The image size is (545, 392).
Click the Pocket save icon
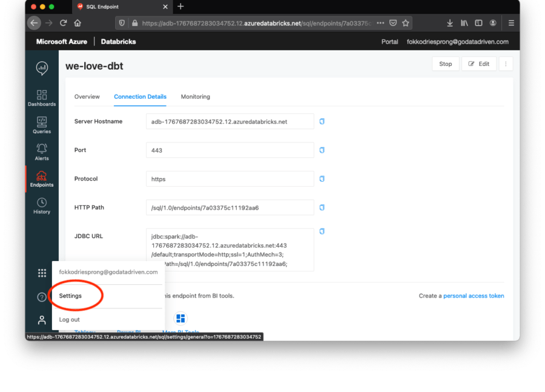[393, 23]
